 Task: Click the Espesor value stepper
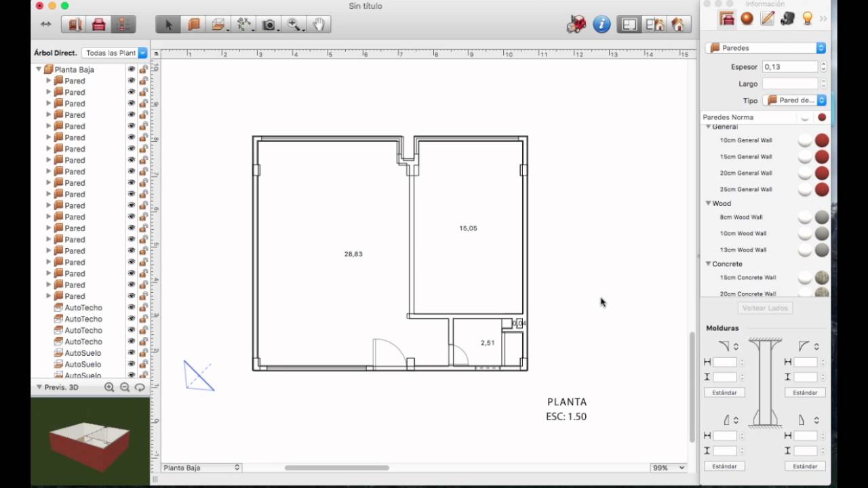coord(823,67)
